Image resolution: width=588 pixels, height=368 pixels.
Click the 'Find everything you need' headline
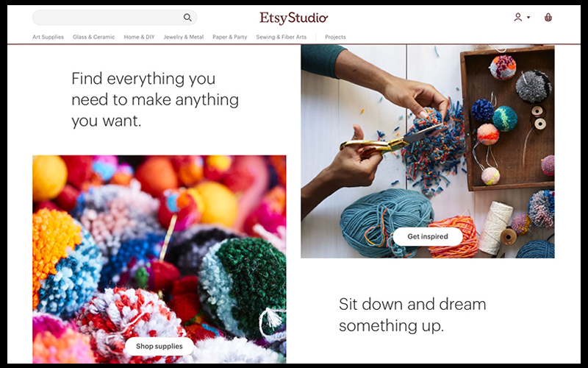[155, 99]
